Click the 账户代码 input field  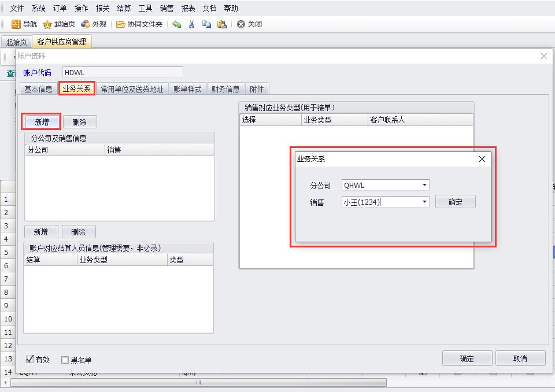pos(123,72)
